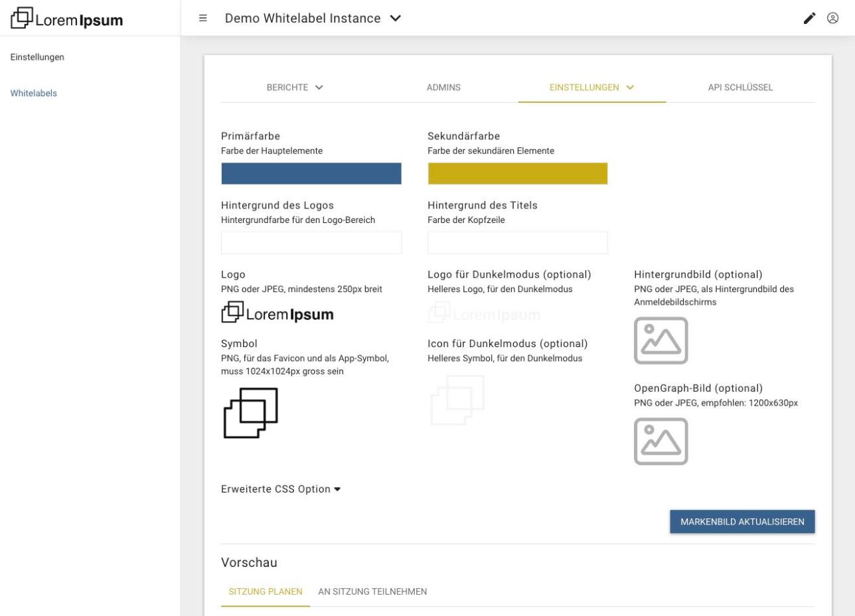
Task: Open the Einstellungen tab dropdown
Action: coord(592,88)
